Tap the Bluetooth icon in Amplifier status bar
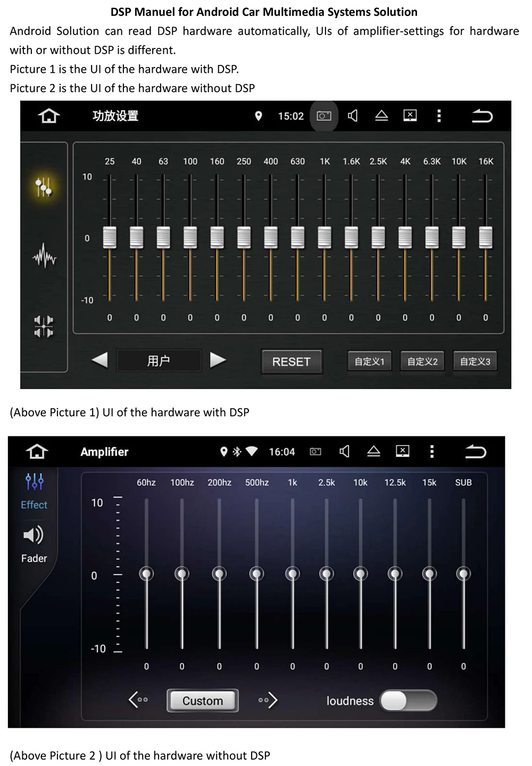The width and height of the screenshot is (532, 766). pos(237,451)
